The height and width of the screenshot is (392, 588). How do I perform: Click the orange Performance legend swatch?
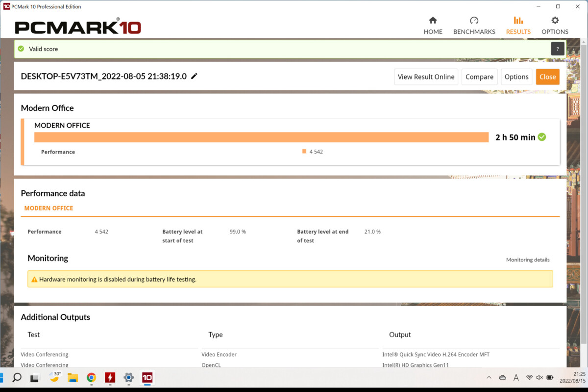pos(304,152)
